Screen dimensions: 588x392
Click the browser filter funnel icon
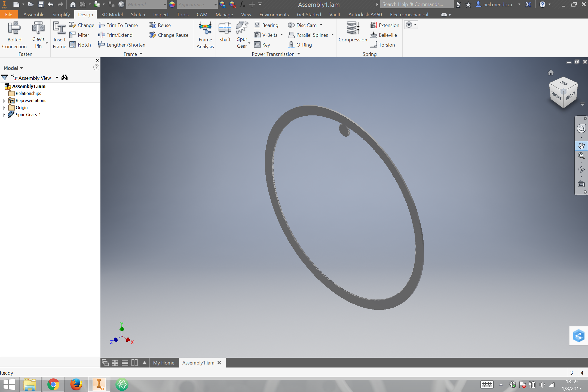tap(5, 78)
